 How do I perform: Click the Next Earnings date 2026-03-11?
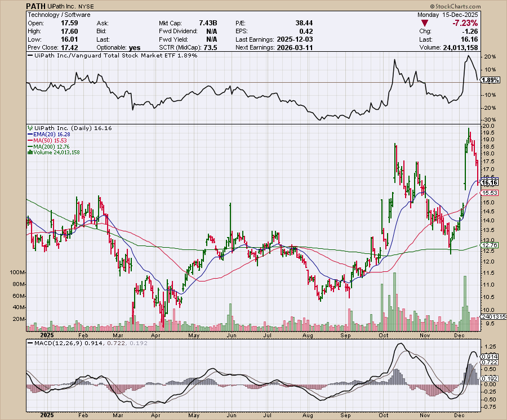coord(295,47)
